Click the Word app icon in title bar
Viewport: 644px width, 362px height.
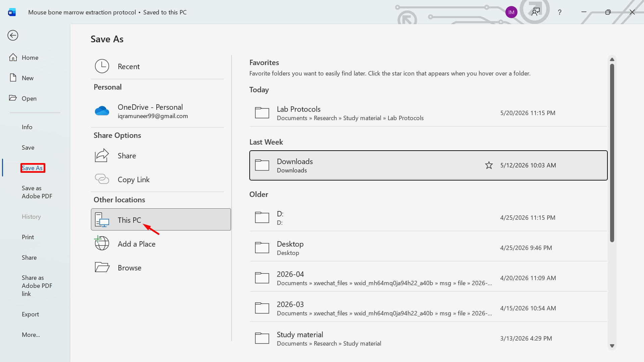click(x=12, y=12)
